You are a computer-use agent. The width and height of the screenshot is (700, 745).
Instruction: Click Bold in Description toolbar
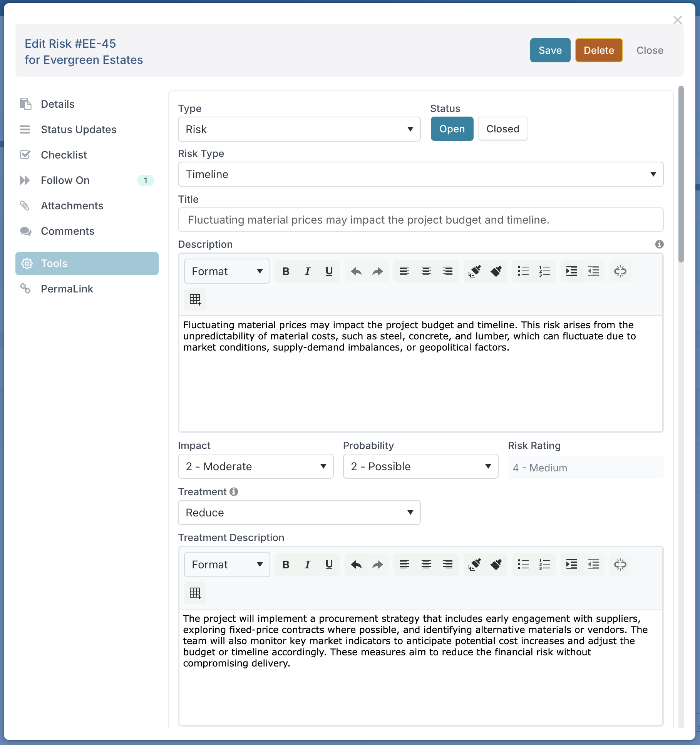tap(286, 271)
